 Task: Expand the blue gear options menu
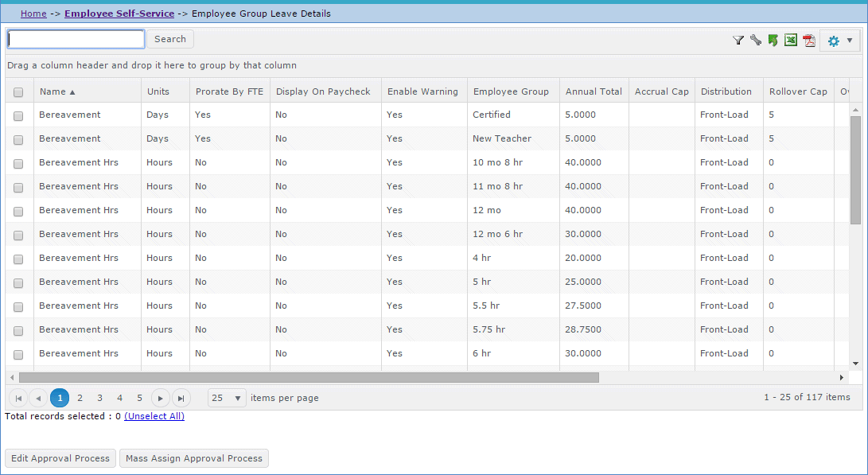click(x=840, y=41)
